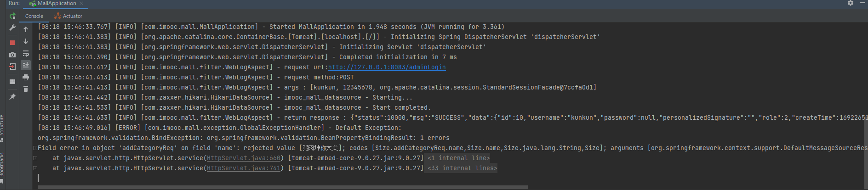Open HttpServlet.java:660 source link
Screen dimensions: 868x190
244,158
